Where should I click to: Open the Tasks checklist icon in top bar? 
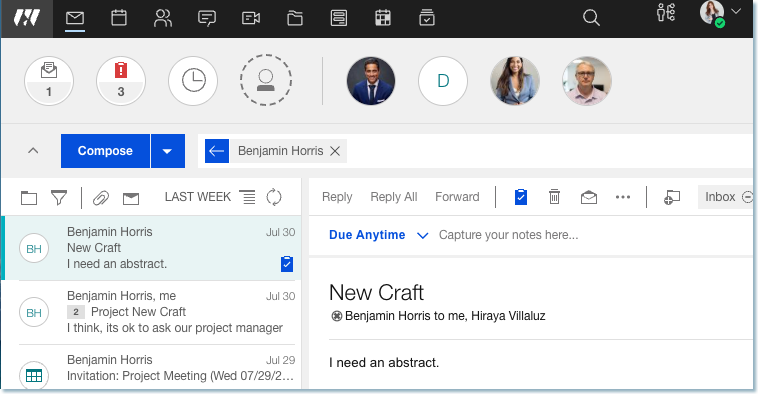click(427, 17)
